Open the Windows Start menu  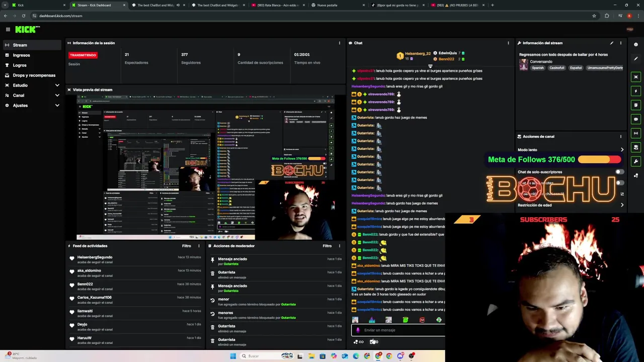[233, 356]
